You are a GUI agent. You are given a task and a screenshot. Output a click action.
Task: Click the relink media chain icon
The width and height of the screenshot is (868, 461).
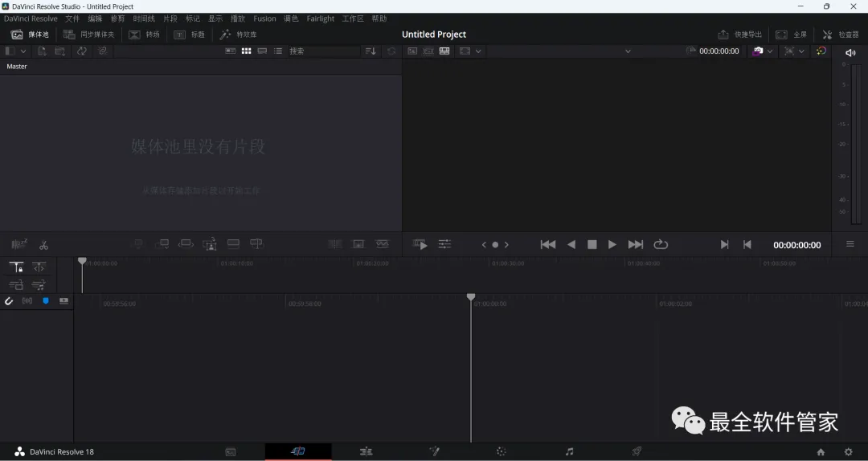(102, 51)
